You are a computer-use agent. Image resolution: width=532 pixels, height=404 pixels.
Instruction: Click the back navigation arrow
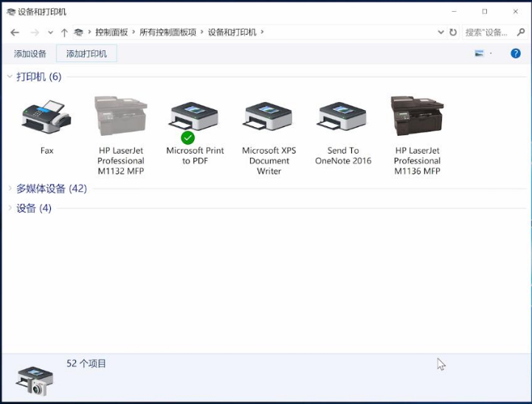tap(15, 32)
